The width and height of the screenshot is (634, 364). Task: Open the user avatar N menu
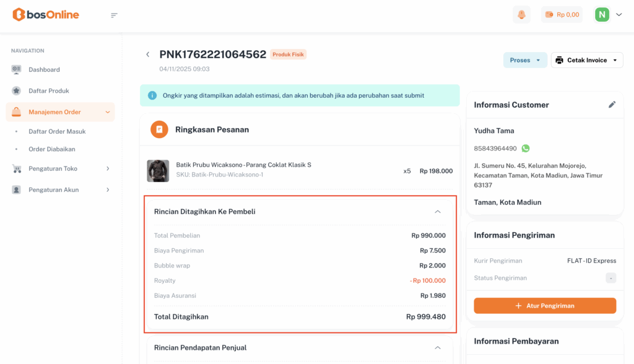[x=608, y=15]
